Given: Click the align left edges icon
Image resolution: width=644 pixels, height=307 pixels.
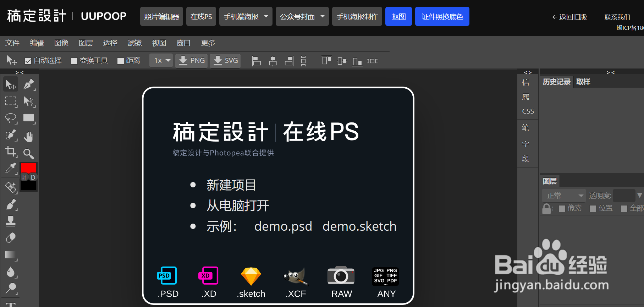Looking at the screenshot, I should click(x=256, y=61).
